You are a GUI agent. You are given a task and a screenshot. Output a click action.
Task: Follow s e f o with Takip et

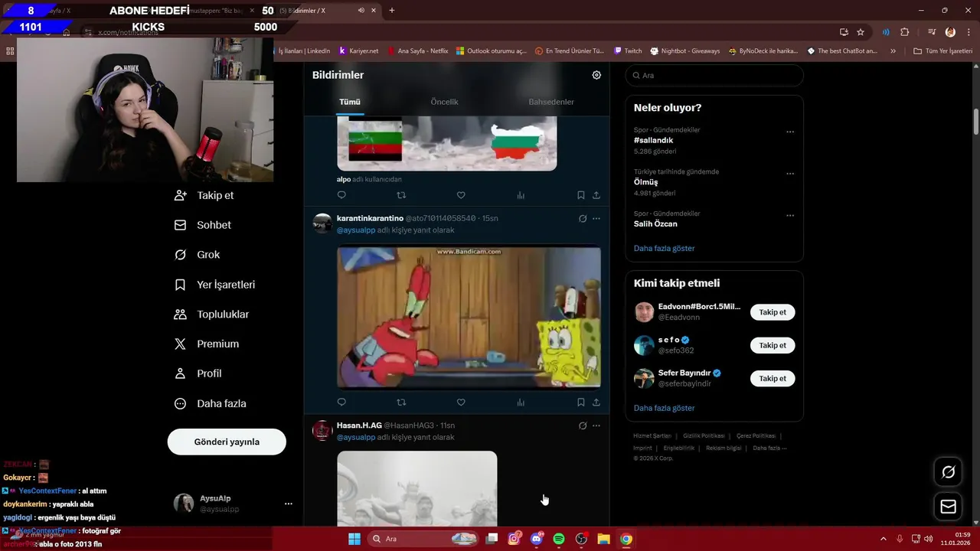click(x=773, y=345)
